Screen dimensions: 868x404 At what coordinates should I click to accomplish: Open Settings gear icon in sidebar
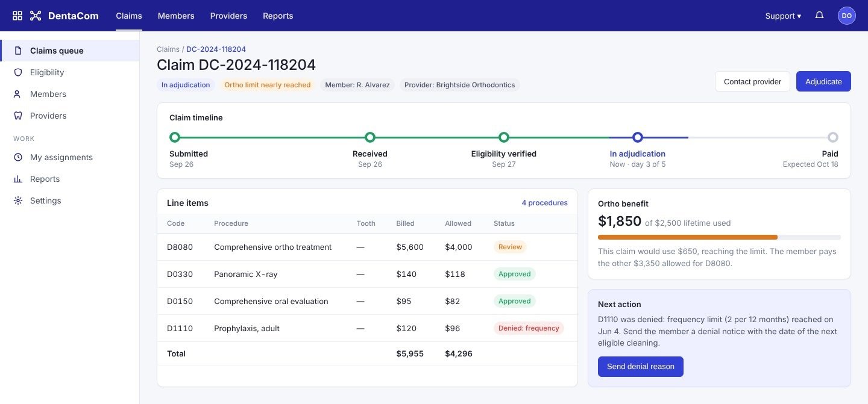pos(18,200)
